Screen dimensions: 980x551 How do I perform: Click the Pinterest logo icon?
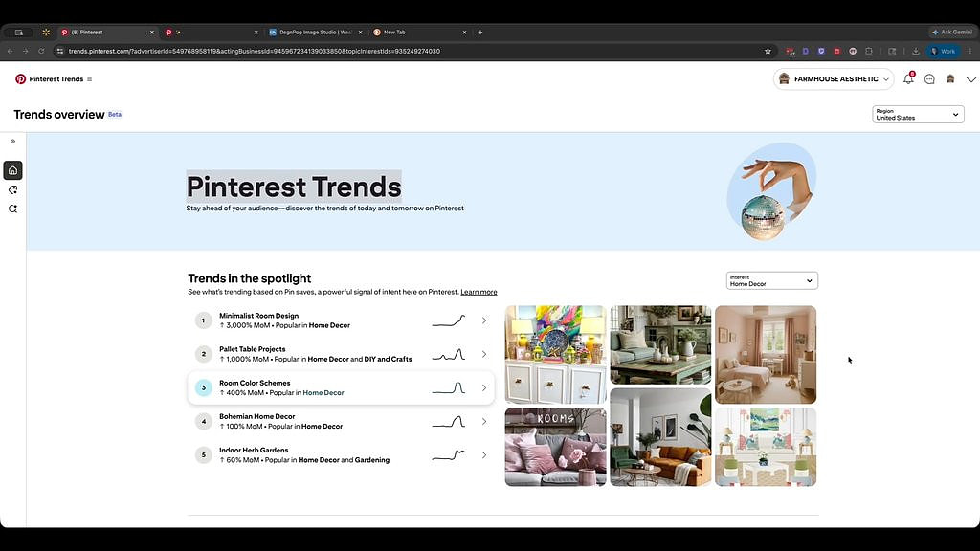click(21, 78)
